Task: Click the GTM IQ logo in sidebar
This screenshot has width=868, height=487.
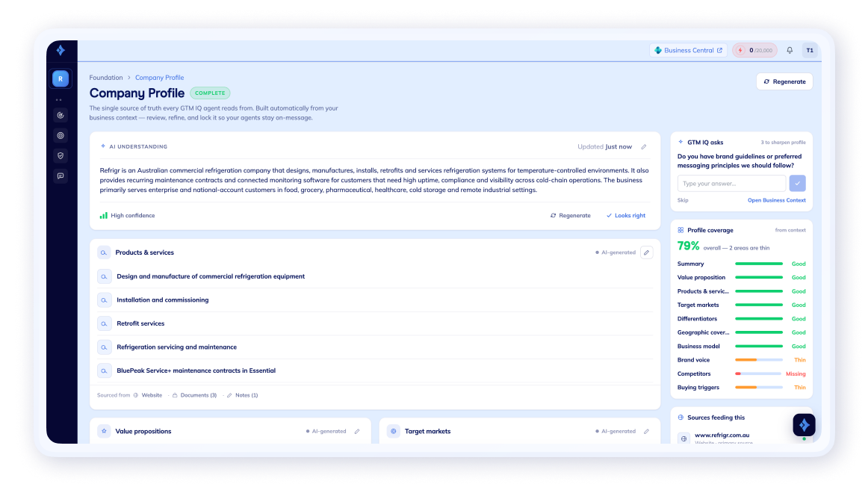Action: tap(61, 50)
